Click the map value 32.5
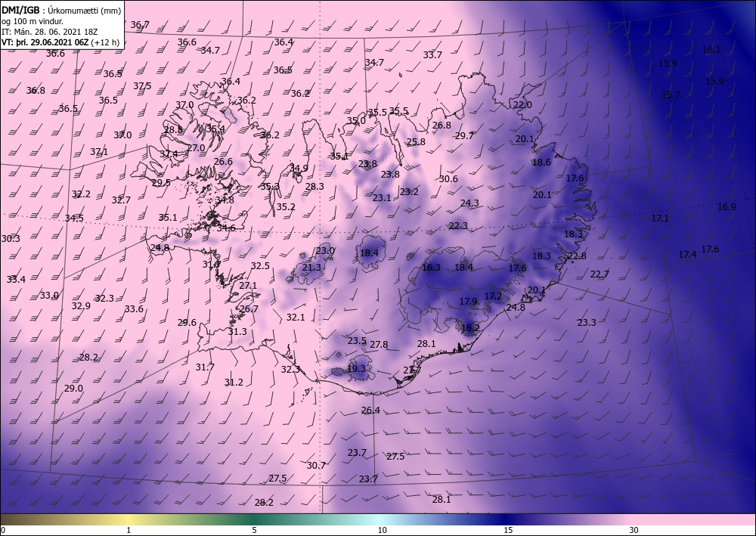 click(260, 265)
